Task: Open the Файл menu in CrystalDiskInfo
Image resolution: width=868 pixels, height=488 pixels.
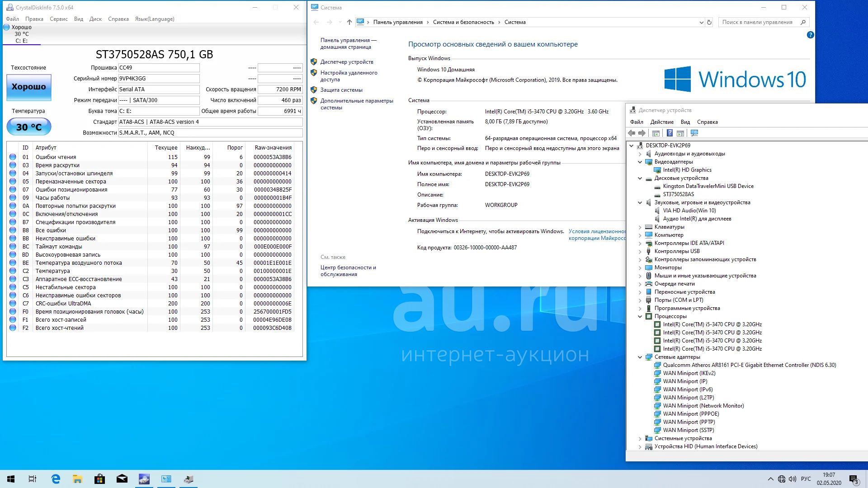Action: (x=12, y=19)
